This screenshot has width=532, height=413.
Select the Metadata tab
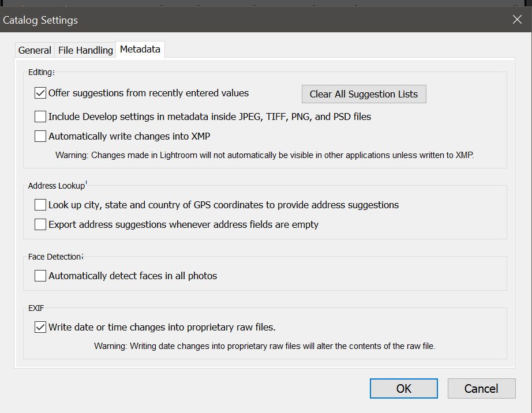tap(140, 50)
